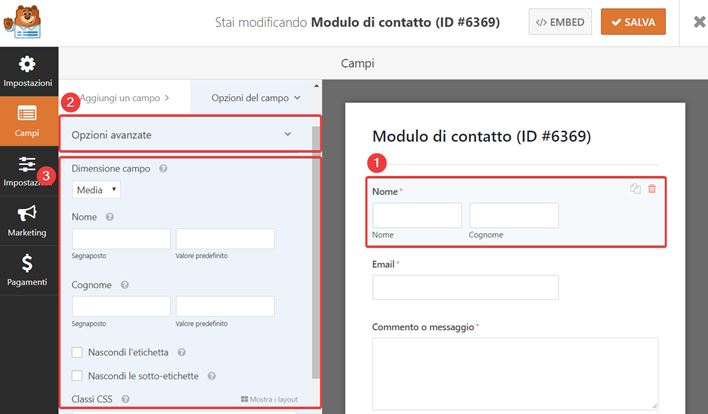Click the Classi CSS label
Screen dimensions: 708x414
point(92,399)
